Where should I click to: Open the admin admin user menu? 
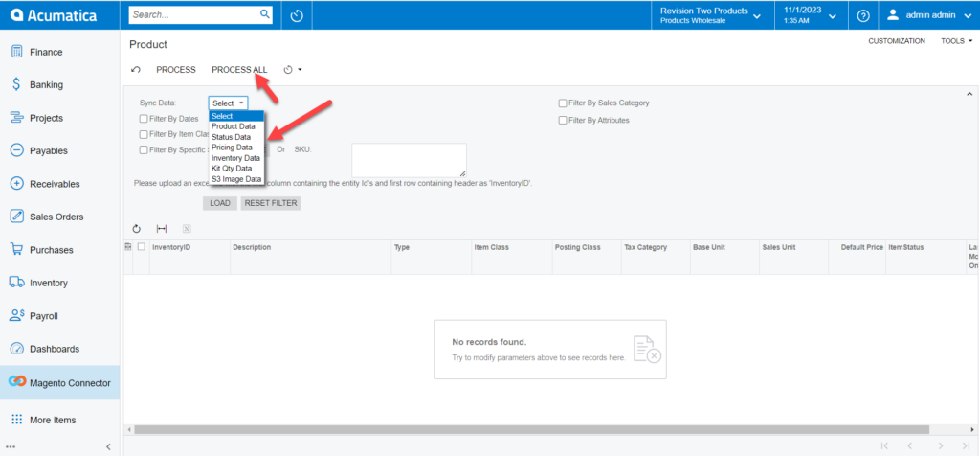coord(928,15)
